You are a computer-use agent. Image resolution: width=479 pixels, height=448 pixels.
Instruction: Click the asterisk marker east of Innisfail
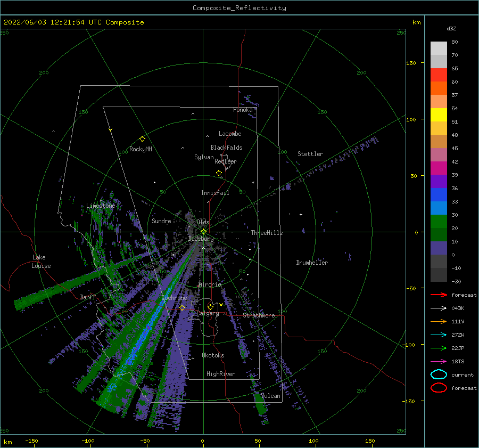(x=253, y=183)
